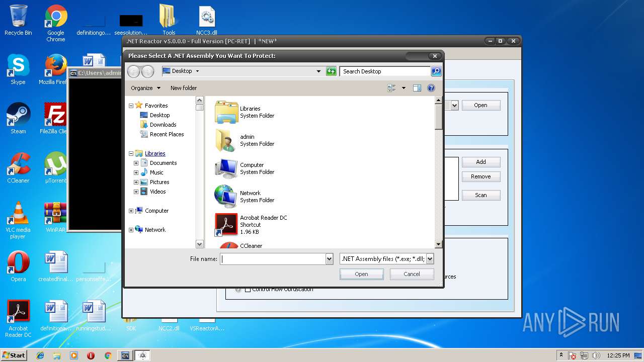Click into the Search Desktop box
The height and width of the screenshot is (362, 644).
pyautogui.click(x=385, y=71)
